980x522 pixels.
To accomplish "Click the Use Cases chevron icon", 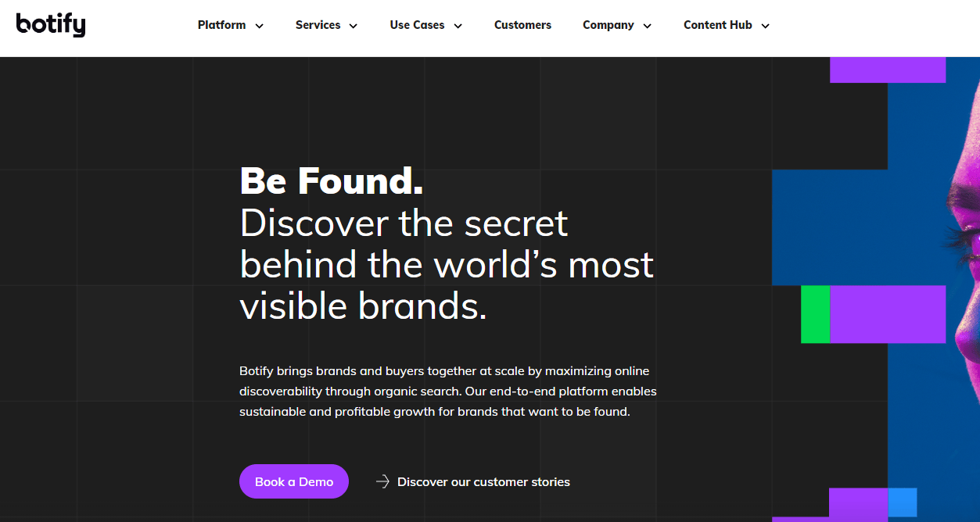I will click(x=458, y=25).
